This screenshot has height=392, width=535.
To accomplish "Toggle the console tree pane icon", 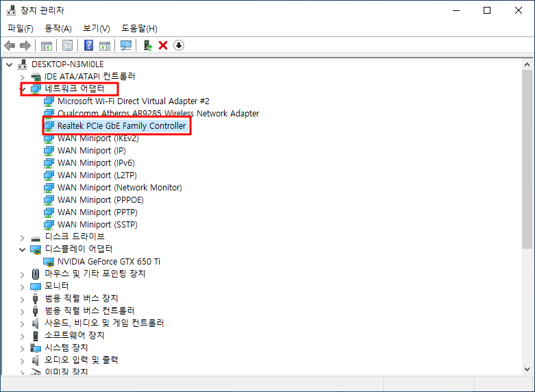I will click(x=47, y=45).
